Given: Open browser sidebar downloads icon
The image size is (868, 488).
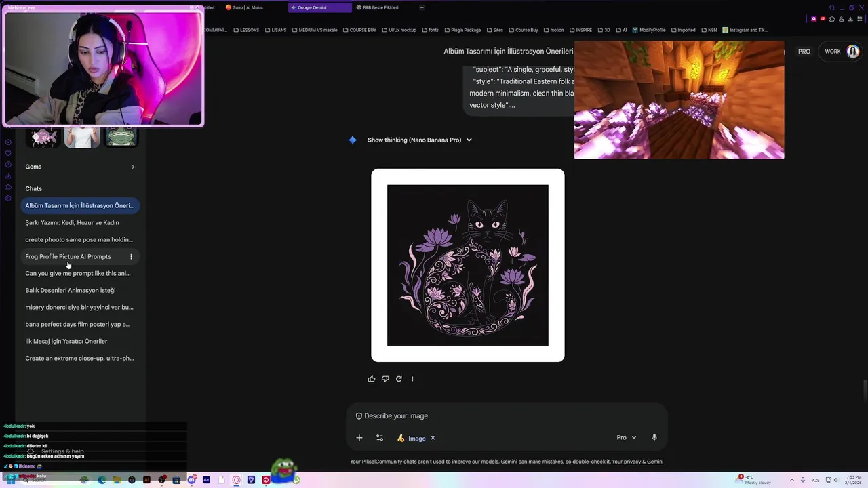Looking at the screenshot, I should 8,176.
